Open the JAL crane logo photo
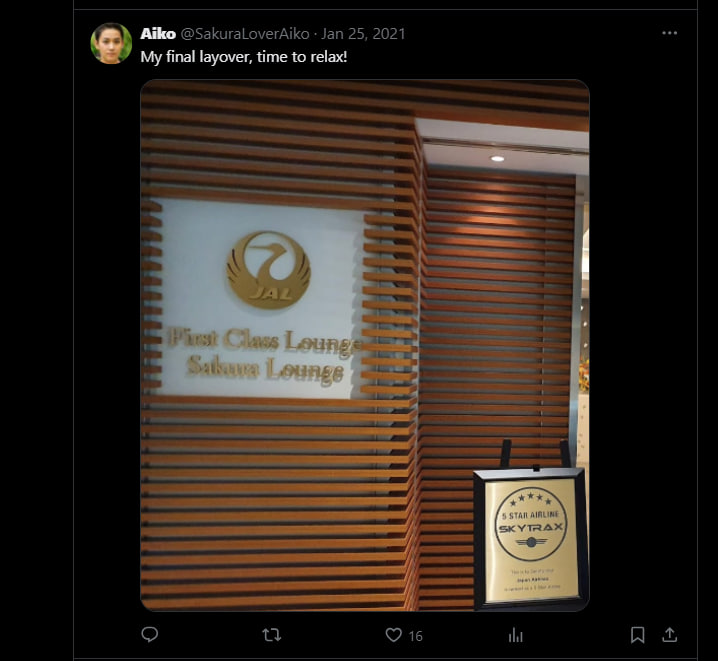Viewport: 718px width, 661px height. tap(269, 269)
